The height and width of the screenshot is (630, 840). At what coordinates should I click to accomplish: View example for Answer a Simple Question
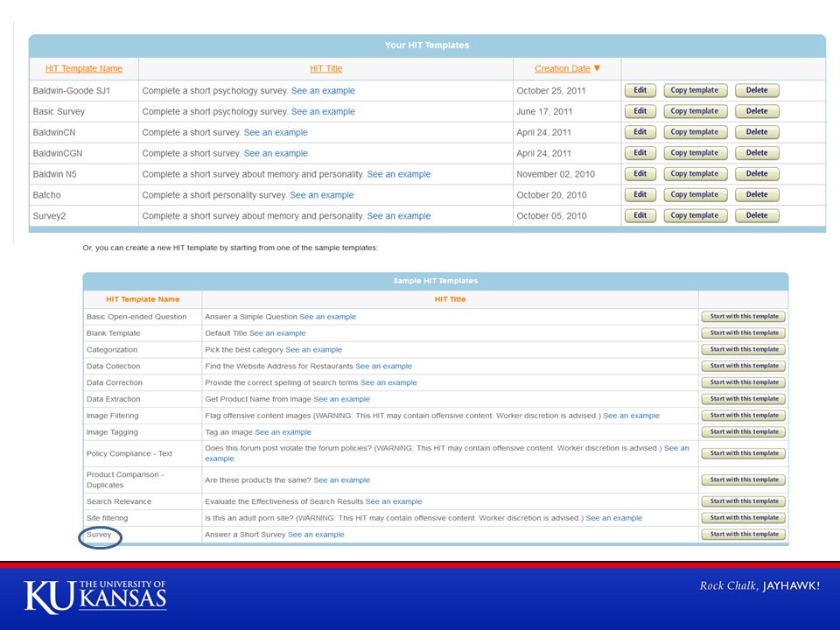click(328, 317)
